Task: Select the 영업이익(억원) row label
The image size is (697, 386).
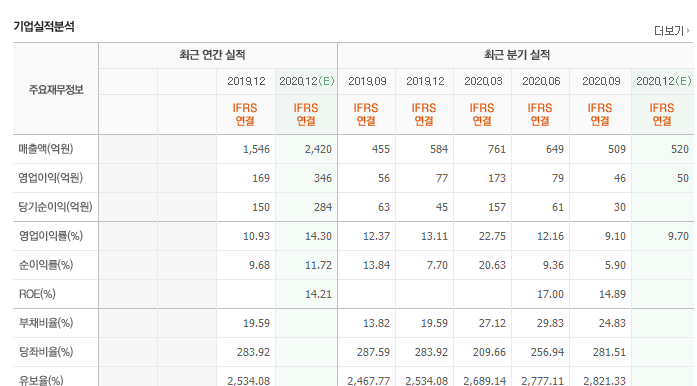Action: 50,178
